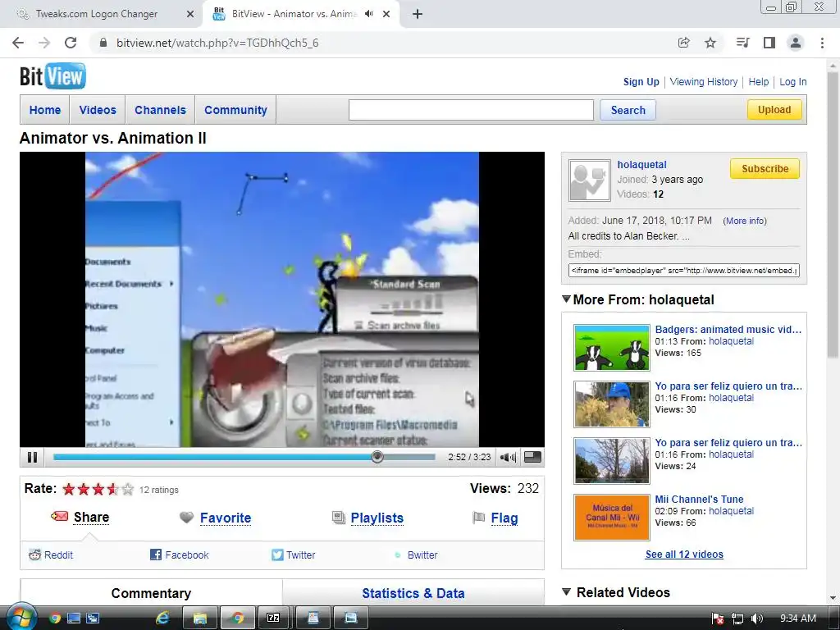The width and height of the screenshot is (840, 630).
Task: Open the Videos navigation tab
Action: pyautogui.click(x=98, y=110)
